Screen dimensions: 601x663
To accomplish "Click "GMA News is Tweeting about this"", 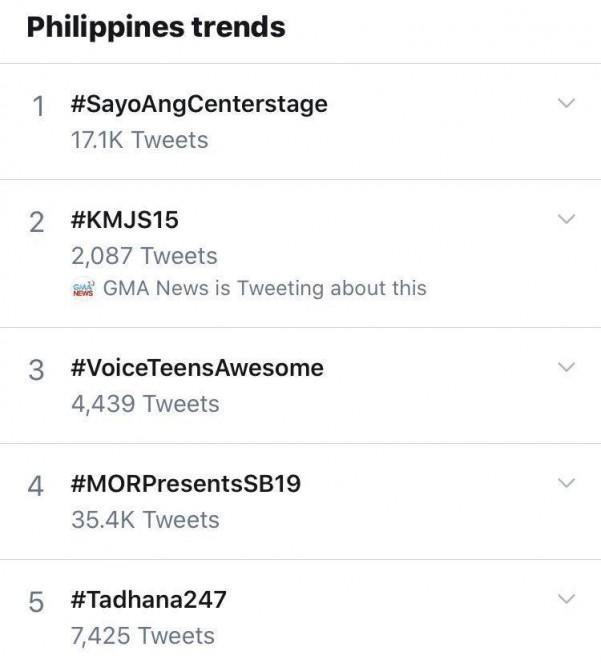I will coord(264,288).
